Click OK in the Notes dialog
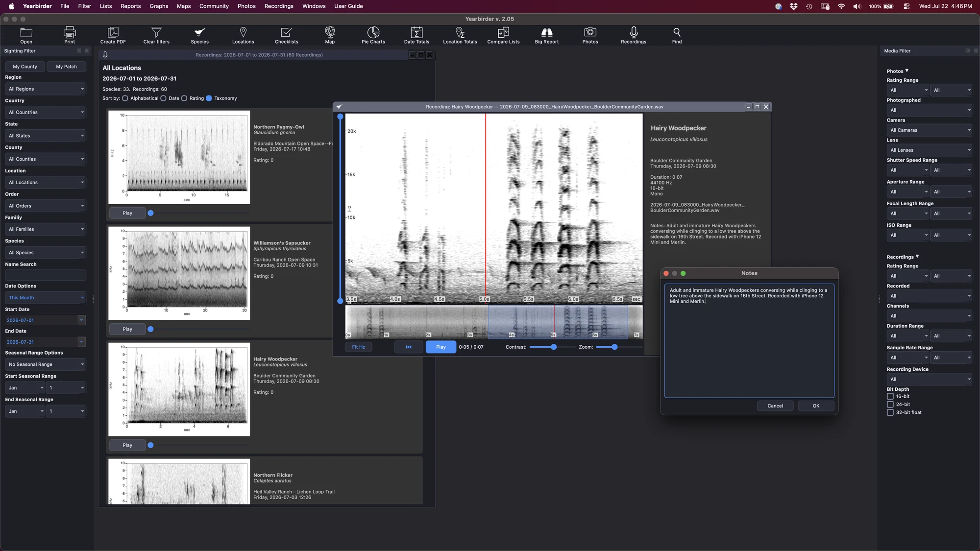Viewport: 980px width, 551px height. pos(816,406)
